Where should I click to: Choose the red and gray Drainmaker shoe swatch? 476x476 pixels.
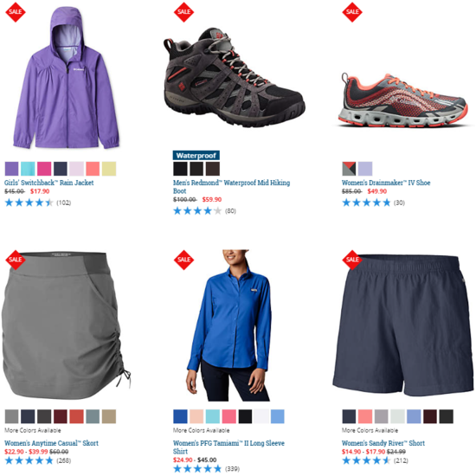click(x=349, y=169)
